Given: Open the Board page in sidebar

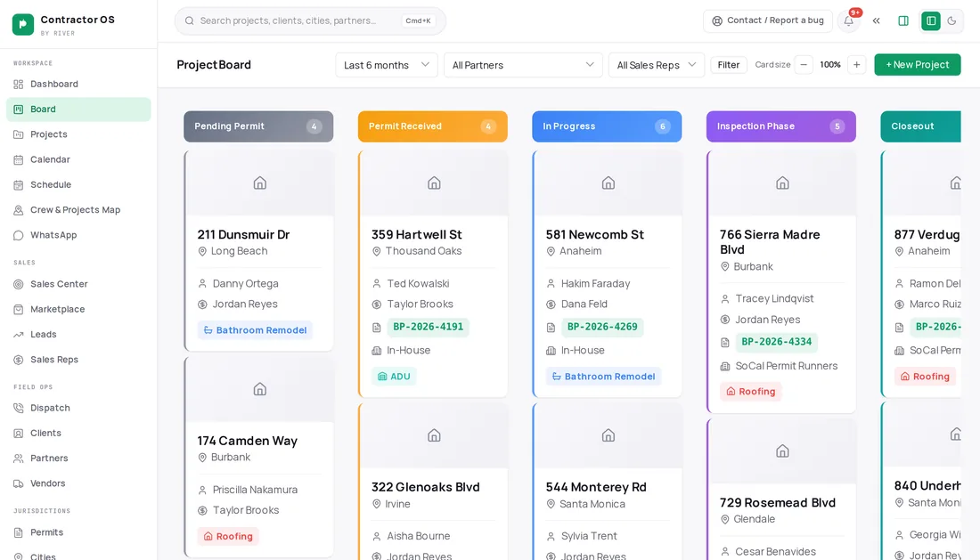Looking at the screenshot, I should (x=78, y=110).
